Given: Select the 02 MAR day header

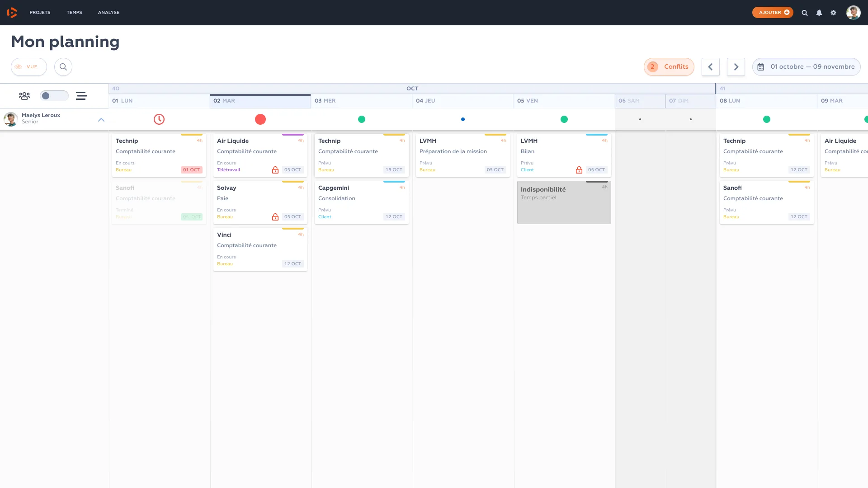Looking at the screenshot, I should point(260,101).
